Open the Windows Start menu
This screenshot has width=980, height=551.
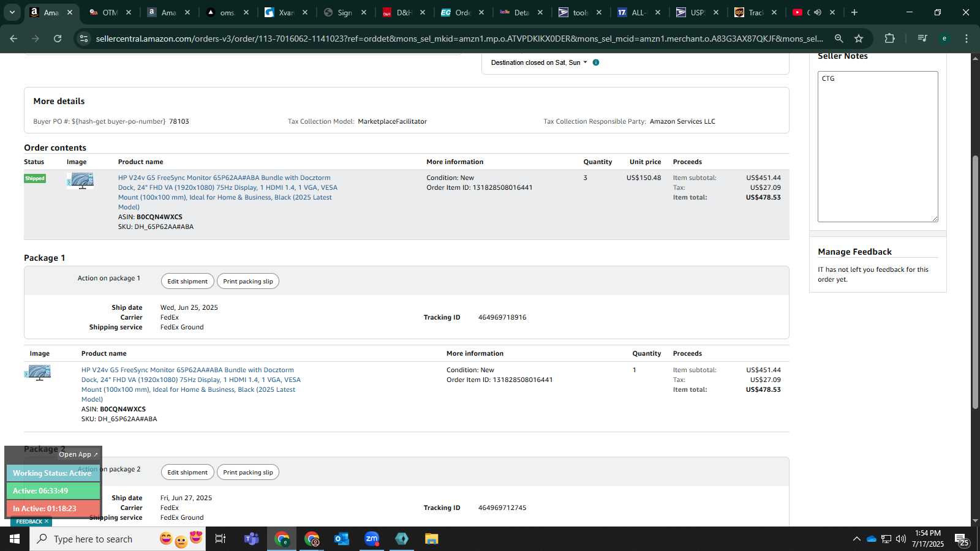click(x=15, y=539)
